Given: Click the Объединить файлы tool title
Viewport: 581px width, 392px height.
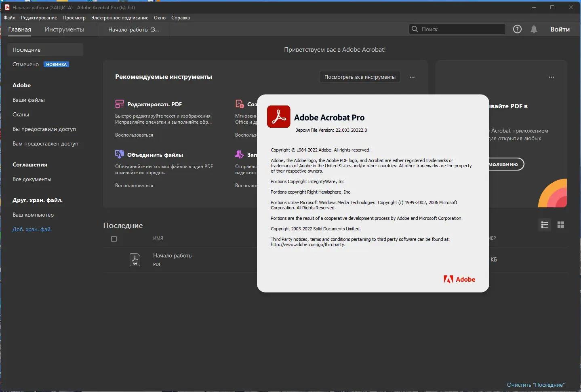Looking at the screenshot, I should (155, 155).
